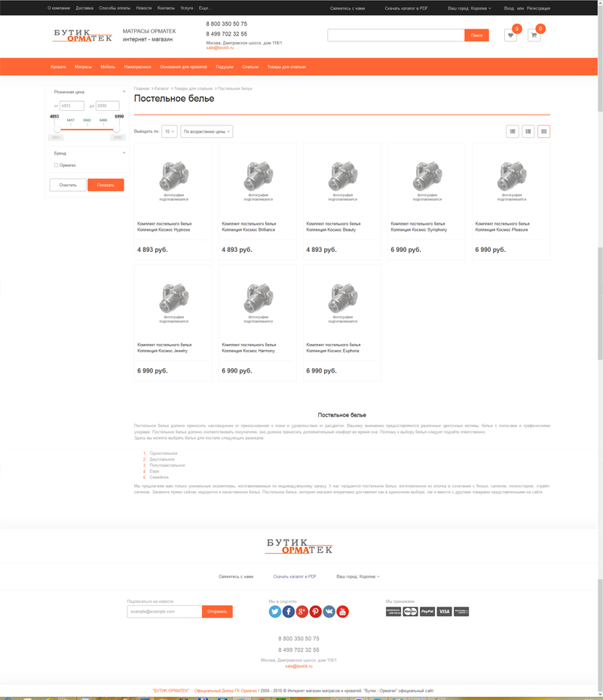603x700 pixels.
Task: Open the Матрасы category menu
Action: pyautogui.click(x=83, y=67)
